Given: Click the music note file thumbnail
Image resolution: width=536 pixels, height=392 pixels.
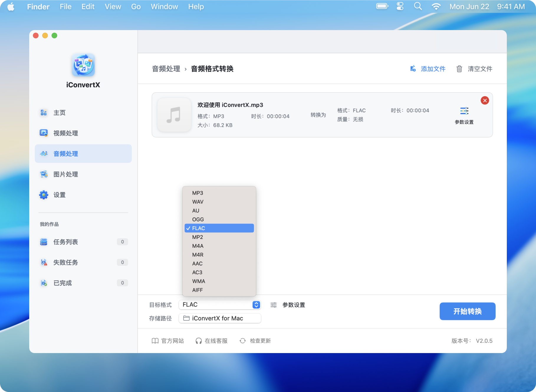Looking at the screenshot, I should point(174,115).
